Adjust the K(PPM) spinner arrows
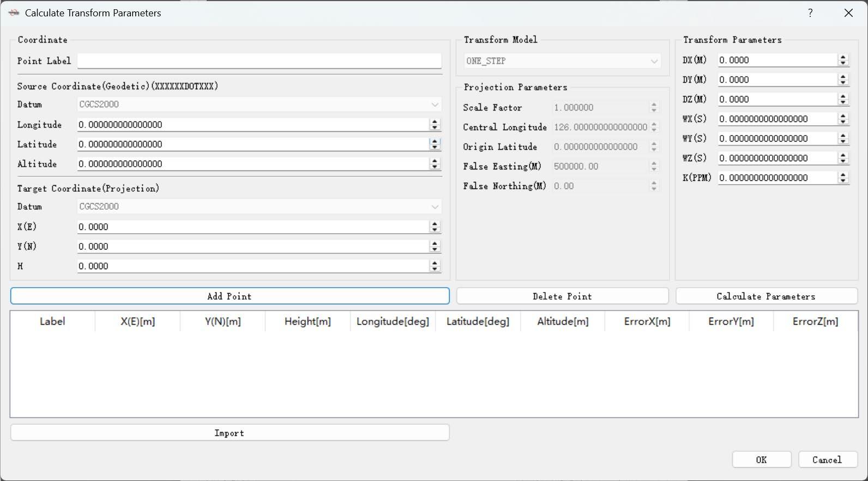 point(843,178)
